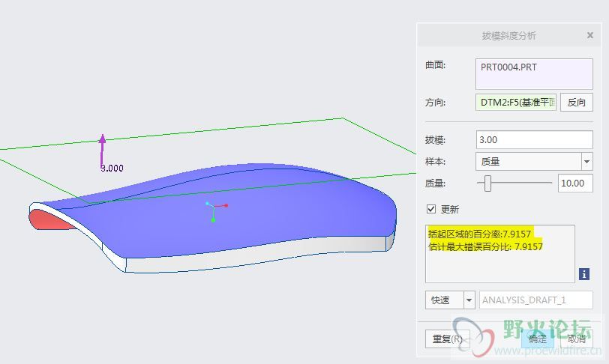609x364 pixels.
Task: Click the blue info icon beside results box
Action: pos(584,274)
